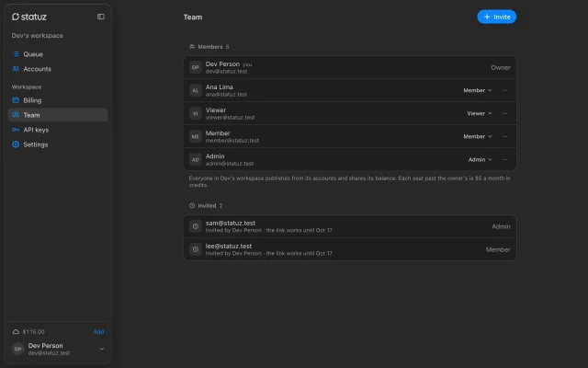Open API keys in the sidebar
The image size is (588, 368).
[x=57, y=130]
